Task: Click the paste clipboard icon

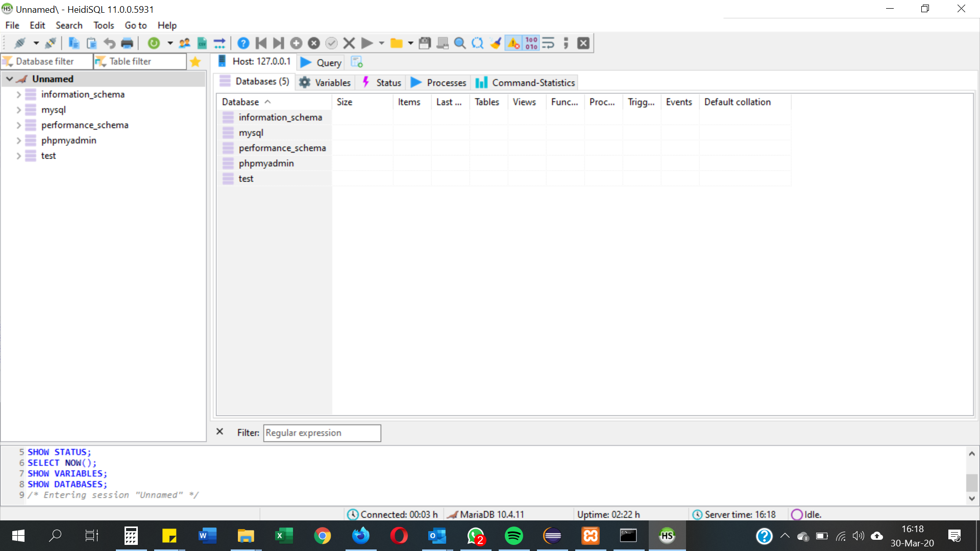Action: coord(92,43)
